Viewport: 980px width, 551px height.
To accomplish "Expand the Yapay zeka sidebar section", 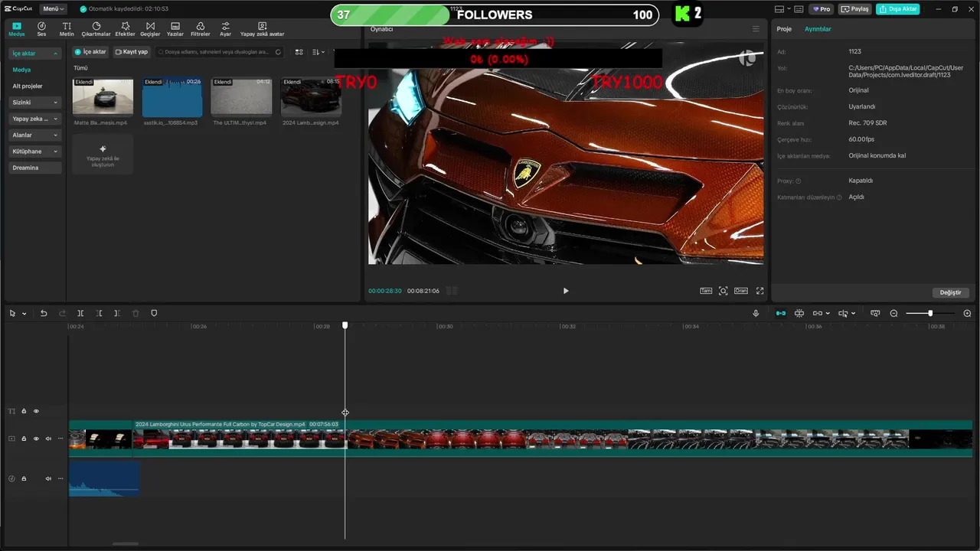I will [34, 119].
